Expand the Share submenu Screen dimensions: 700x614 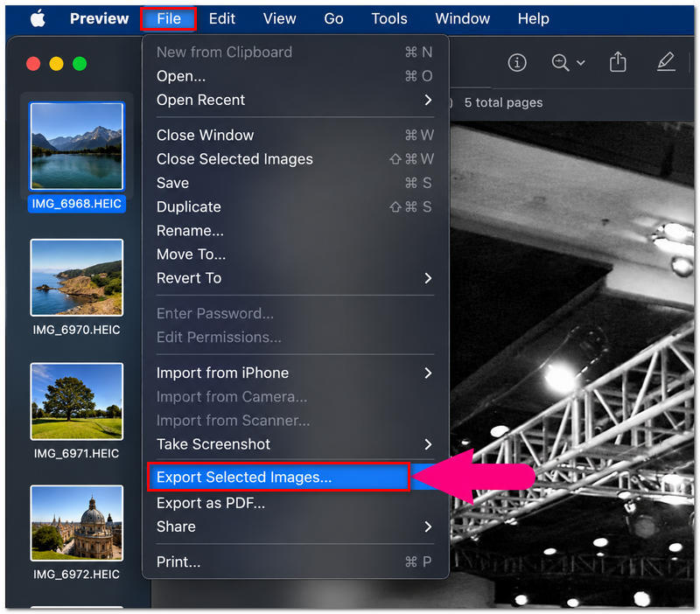[x=295, y=527]
